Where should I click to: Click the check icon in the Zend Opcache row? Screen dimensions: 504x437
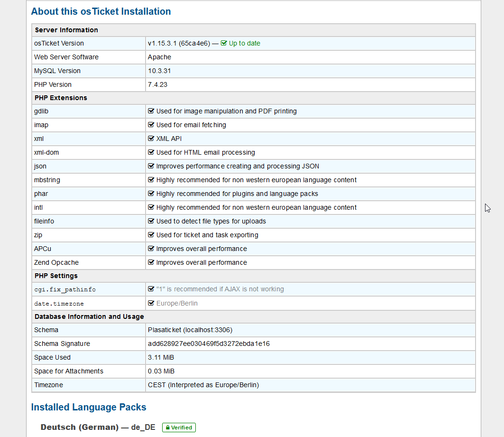(x=151, y=262)
